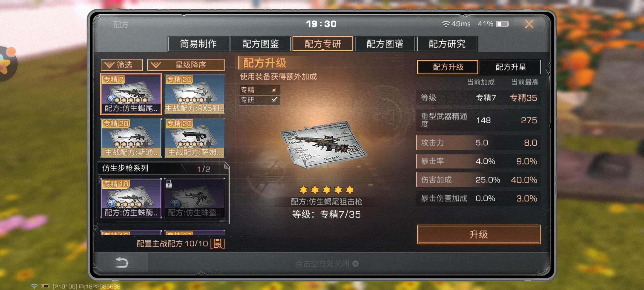Click the 升级 upgrade button
The height and width of the screenshot is (290, 644).
[x=478, y=235]
